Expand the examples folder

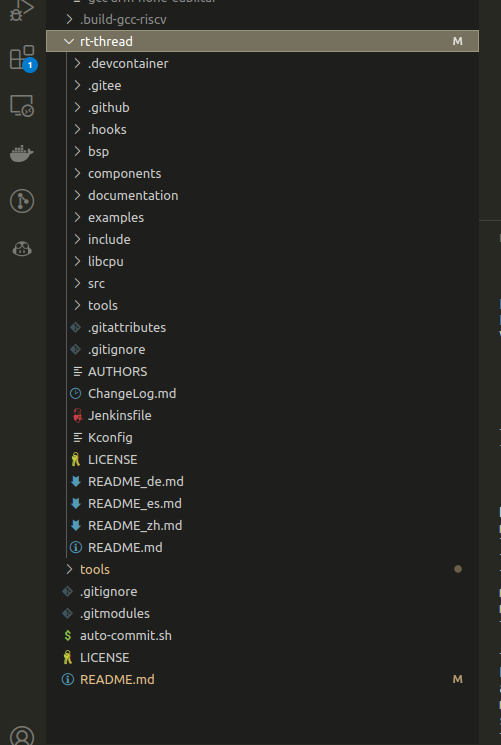(x=77, y=217)
